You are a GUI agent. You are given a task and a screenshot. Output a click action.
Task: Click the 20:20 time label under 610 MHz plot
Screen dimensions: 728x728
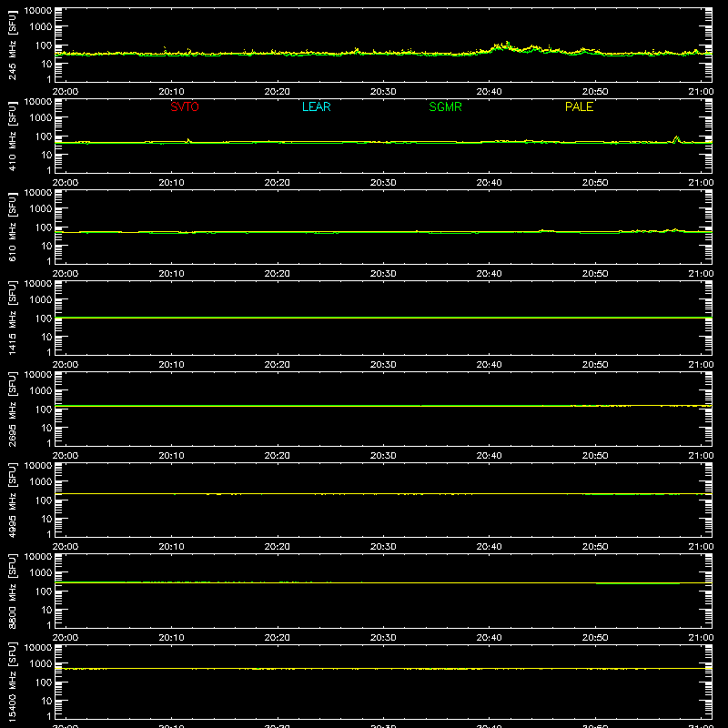pyautogui.click(x=278, y=274)
